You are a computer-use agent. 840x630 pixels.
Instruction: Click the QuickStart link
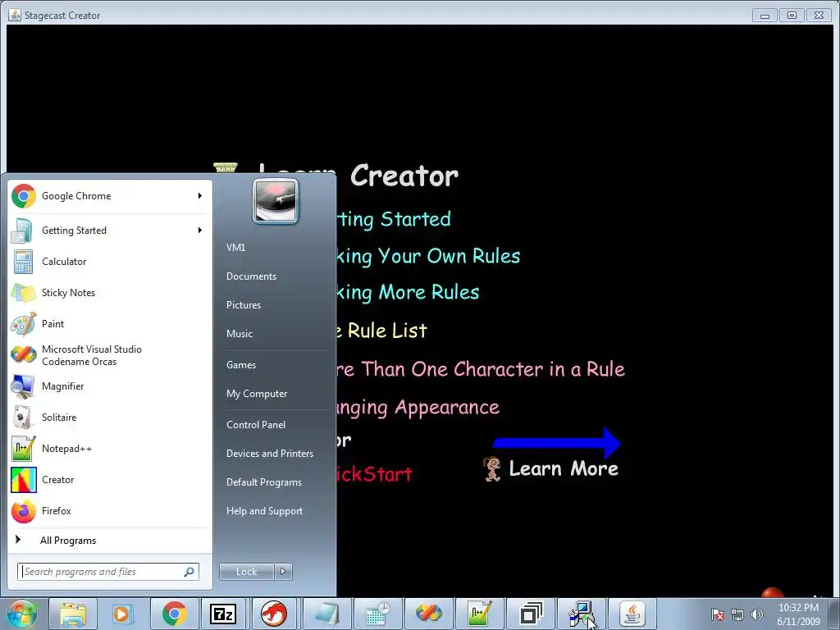(374, 474)
